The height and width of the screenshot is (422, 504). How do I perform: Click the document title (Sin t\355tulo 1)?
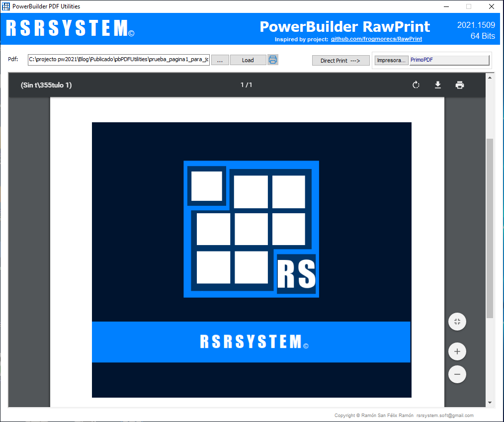pyautogui.click(x=46, y=85)
